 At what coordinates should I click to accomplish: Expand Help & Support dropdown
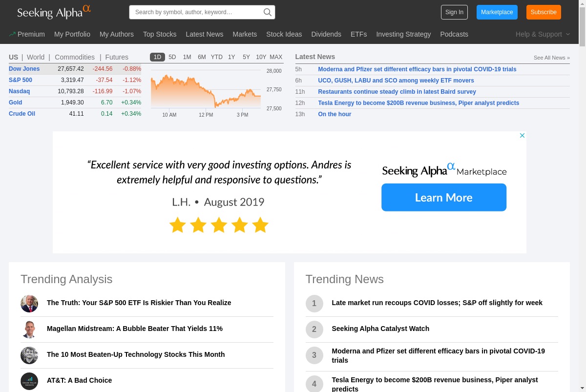click(543, 34)
